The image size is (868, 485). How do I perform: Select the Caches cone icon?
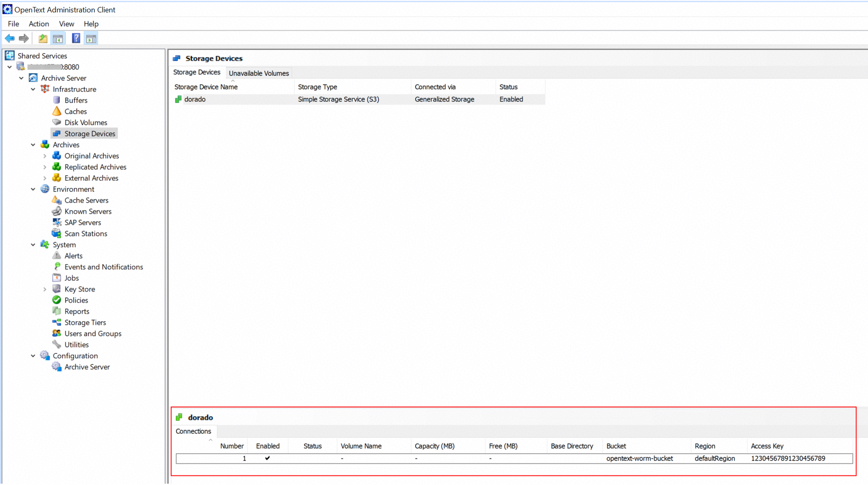57,112
